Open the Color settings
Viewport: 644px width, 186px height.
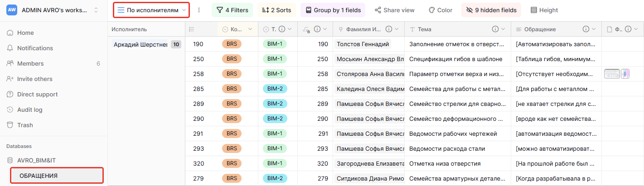coord(440,10)
